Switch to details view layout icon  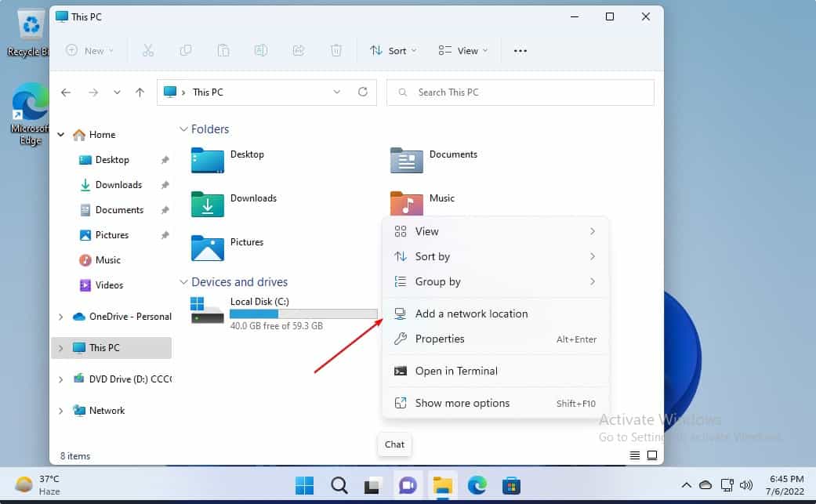[x=634, y=455]
